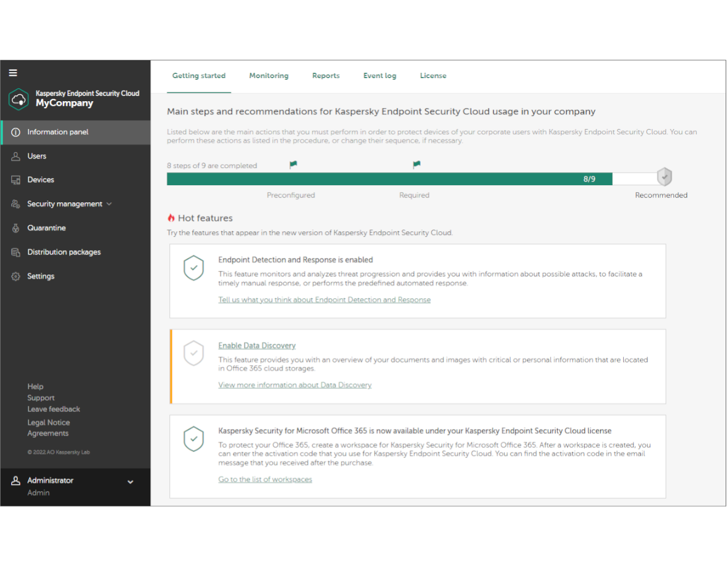Image resolution: width=728 pixels, height=568 pixels.
Task: Open the Quarantine section icon
Action: point(15,228)
